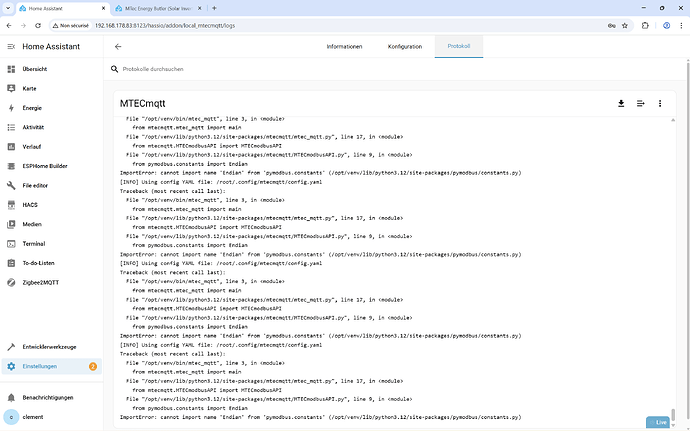Open Chrome profile avatar
The width and height of the screenshot is (690, 431).
click(x=666, y=26)
